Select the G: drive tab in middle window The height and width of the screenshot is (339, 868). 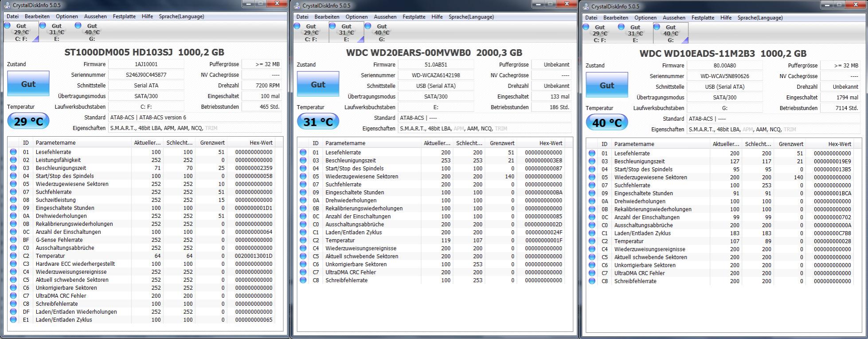pyautogui.click(x=381, y=32)
